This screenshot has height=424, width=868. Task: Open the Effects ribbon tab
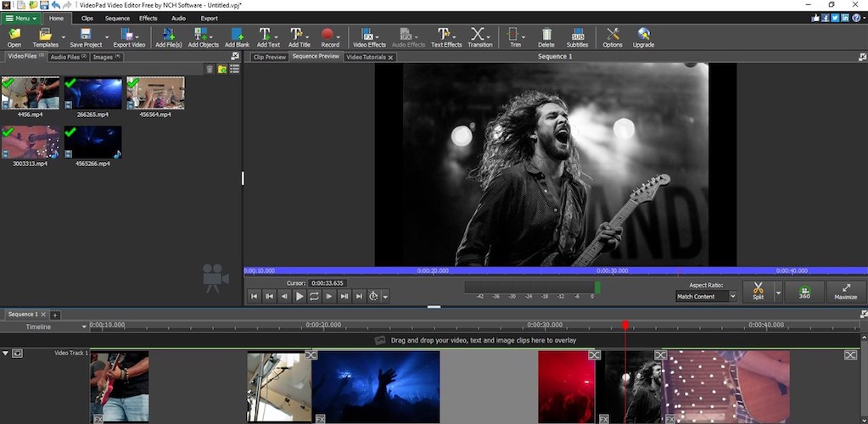(x=148, y=18)
